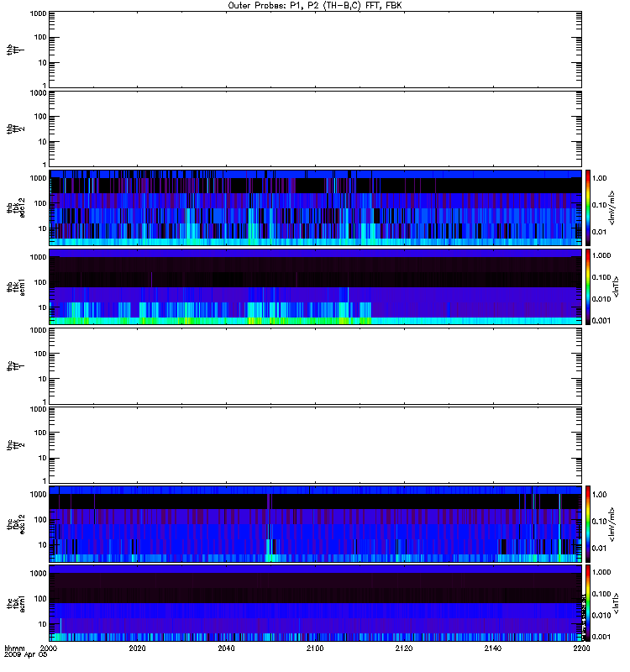Select the '2000' time axis label
This screenshot has width=630, height=672.
point(49,648)
